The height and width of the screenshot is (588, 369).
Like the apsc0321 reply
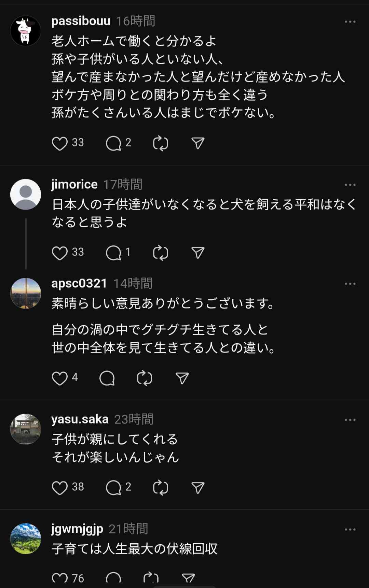[59, 378]
